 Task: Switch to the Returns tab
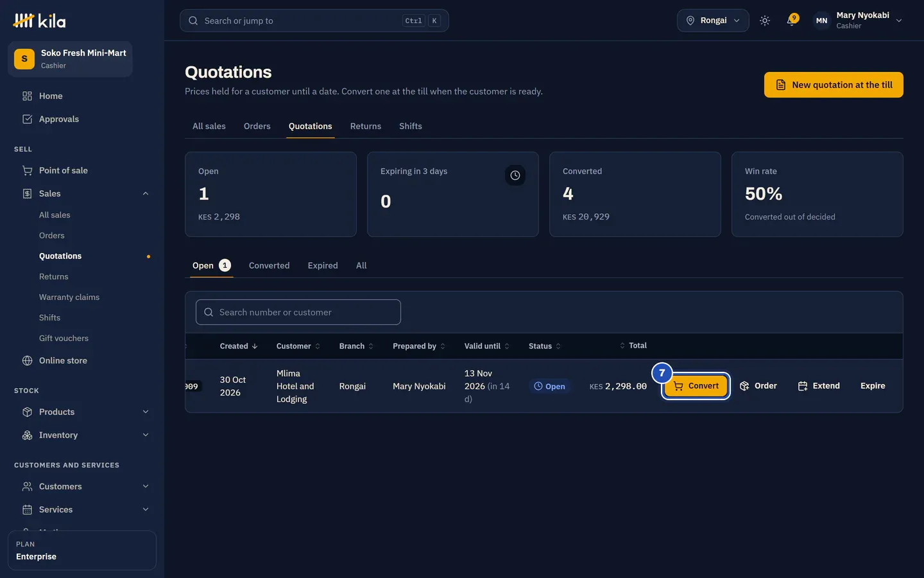(x=366, y=126)
